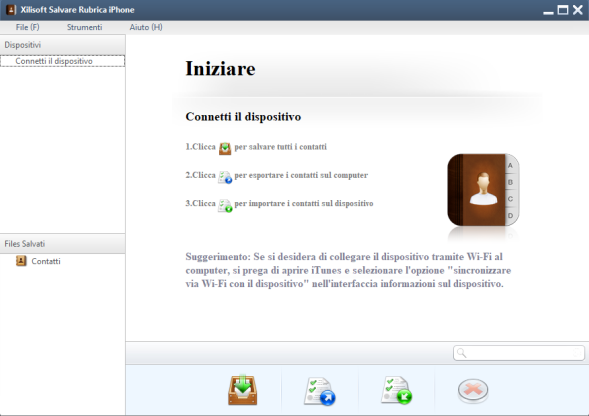
Task: Click the Dispositivi panel header
Action: [x=63, y=45]
